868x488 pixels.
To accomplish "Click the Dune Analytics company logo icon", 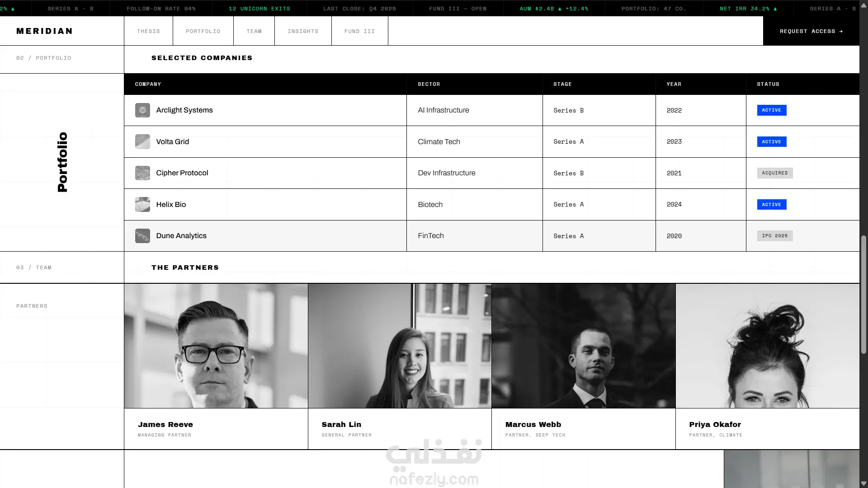I will (x=142, y=236).
